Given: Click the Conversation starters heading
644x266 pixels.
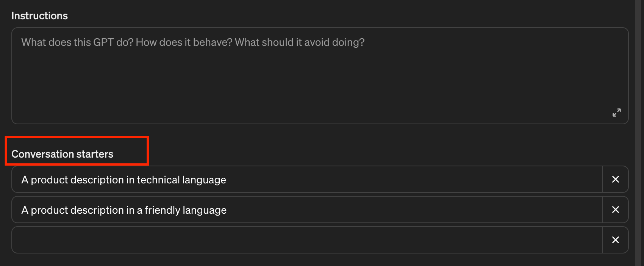Looking at the screenshot, I should point(63,154).
